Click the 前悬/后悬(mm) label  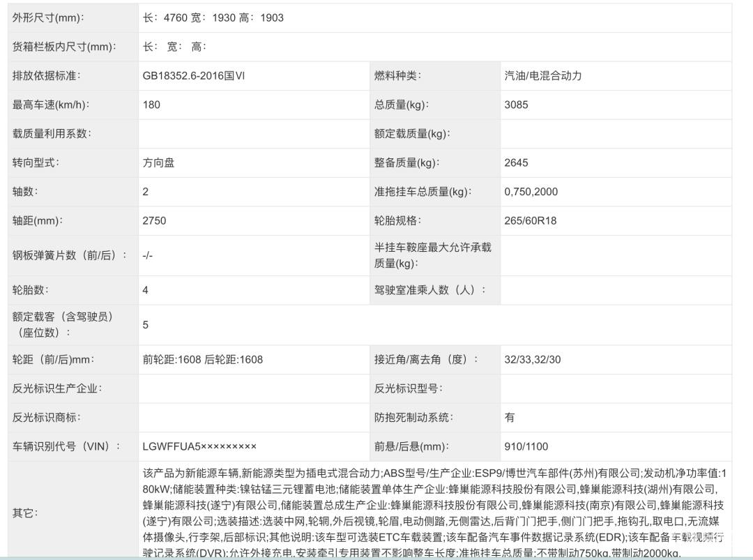point(411,446)
